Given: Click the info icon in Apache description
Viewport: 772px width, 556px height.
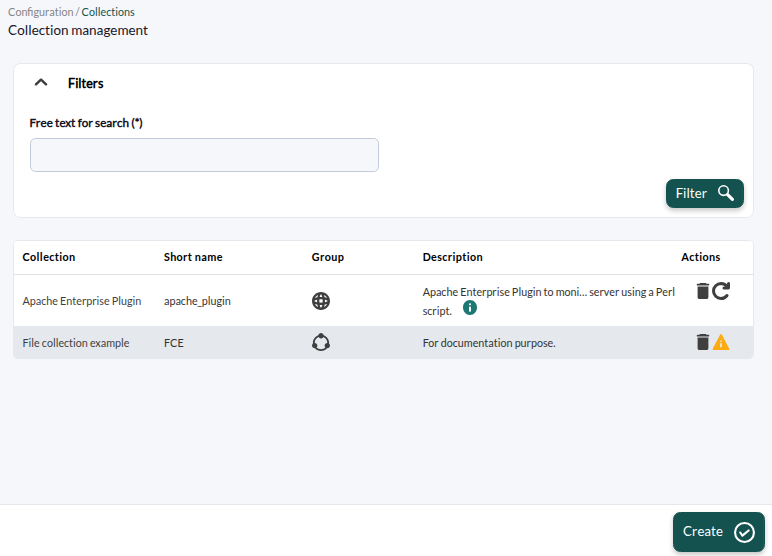Looking at the screenshot, I should pos(470,308).
